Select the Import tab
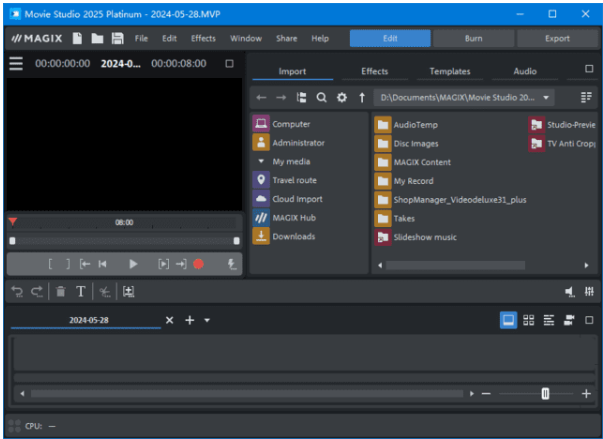 [293, 72]
